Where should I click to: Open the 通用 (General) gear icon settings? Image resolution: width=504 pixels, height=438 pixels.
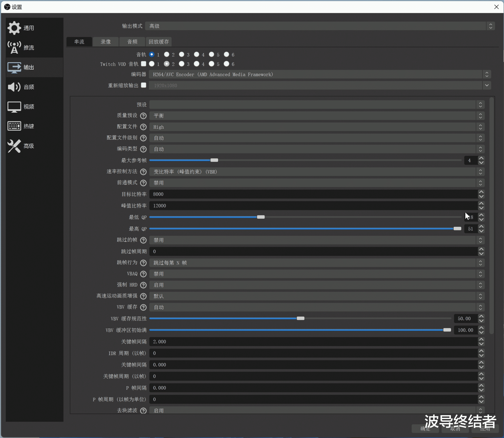(x=14, y=28)
